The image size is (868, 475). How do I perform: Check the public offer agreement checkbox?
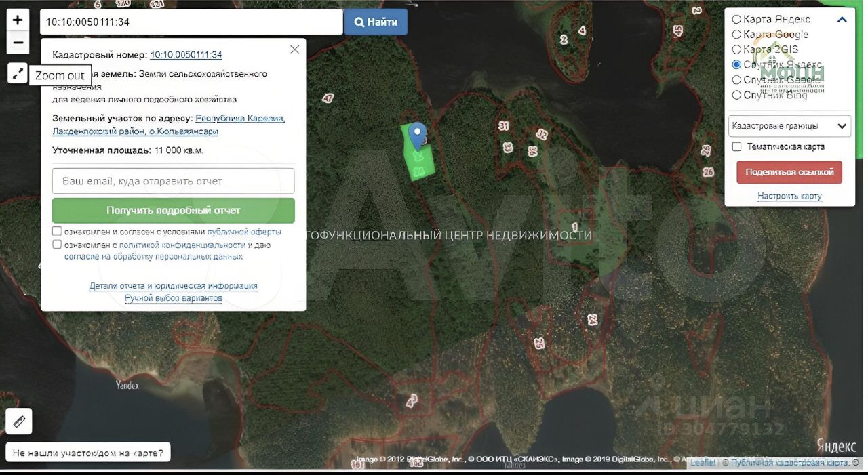tap(57, 232)
